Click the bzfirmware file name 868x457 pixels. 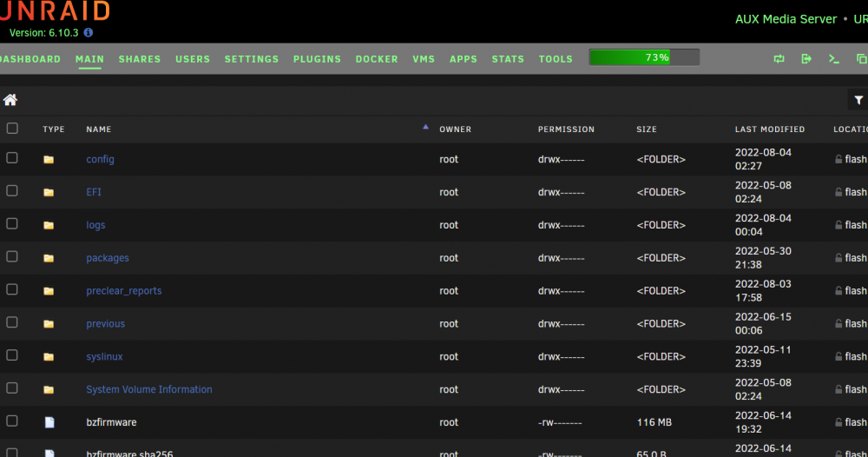click(111, 422)
